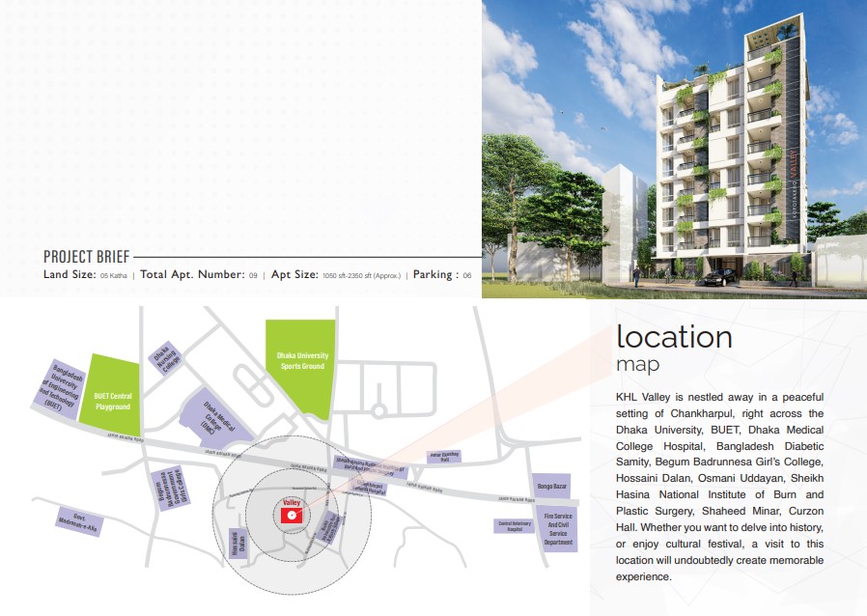Image resolution: width=867 pixels, height=616 pixels.
Task: Click the Central Veterinary Hospital label
Action: pyautogui.click(x=515, y=526)
